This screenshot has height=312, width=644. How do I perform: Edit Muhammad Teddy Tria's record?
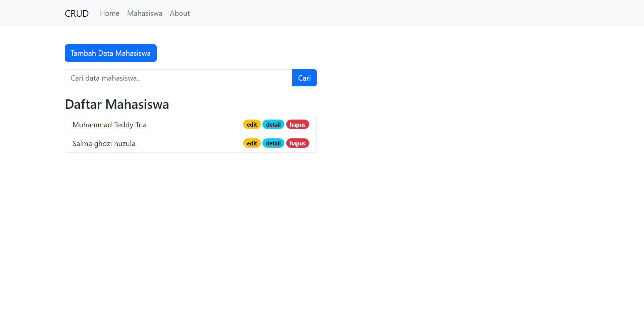click(x=252, y=125)
